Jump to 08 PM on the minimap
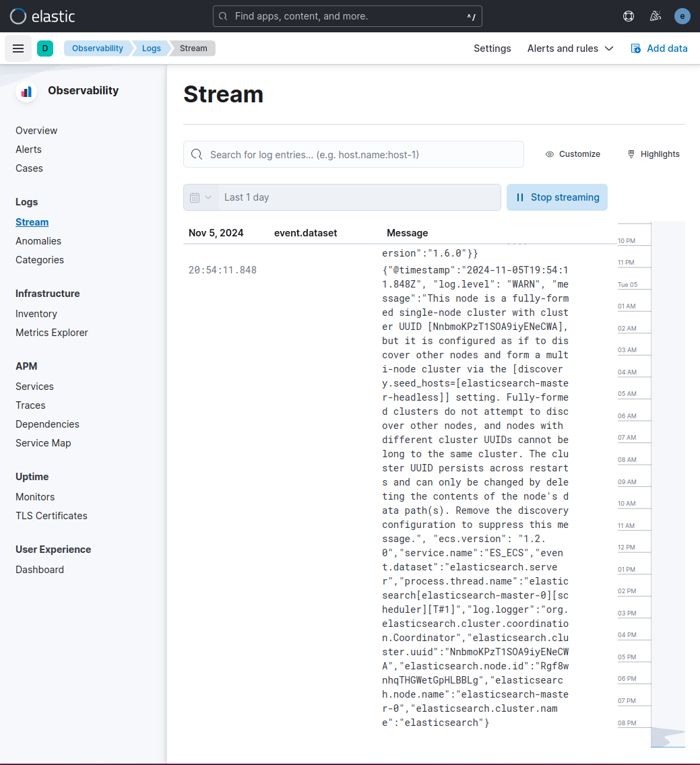Screen dimensions: 700x765 (x=627, y=723)
